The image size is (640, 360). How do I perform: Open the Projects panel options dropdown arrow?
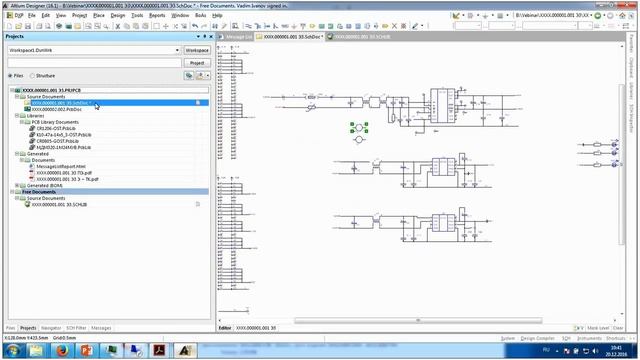click(198, 36)
